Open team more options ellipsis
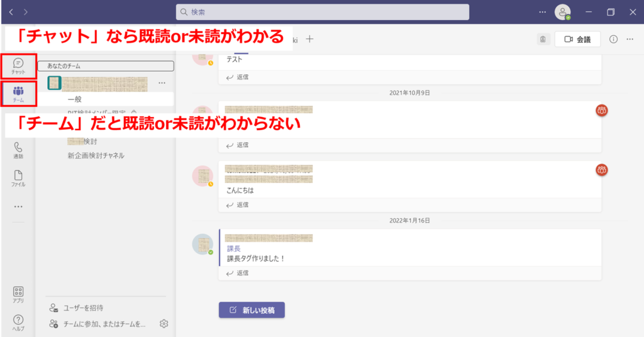This screenshot has height=337, width=644. coord(162,83)
